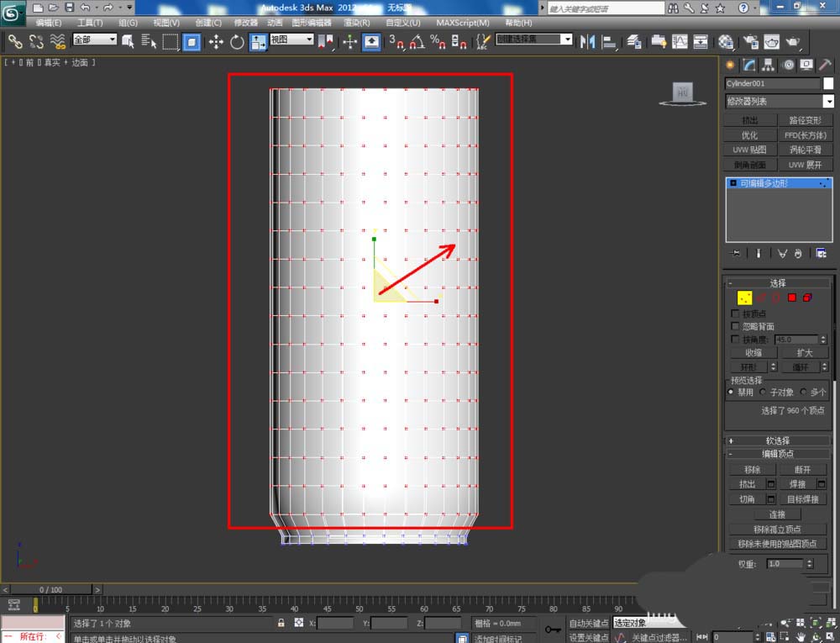
Task: Open the 修改器列表 dropdown
Action: click(x=780, y=102)
